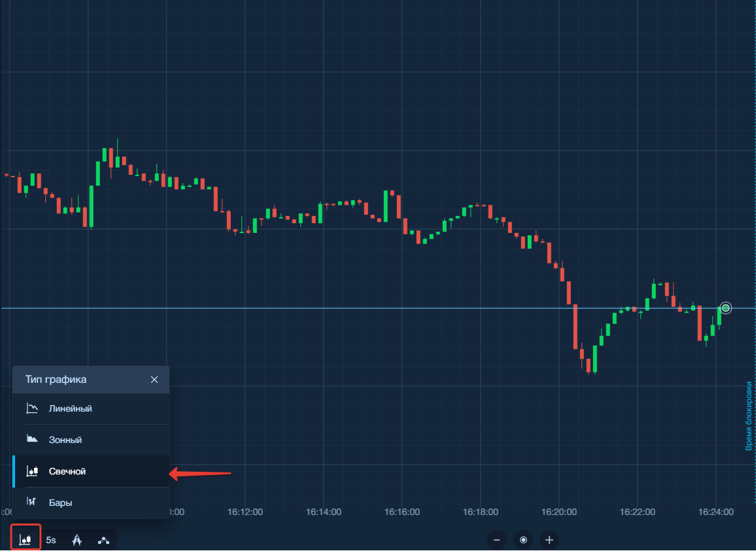The height and width of the screenshot is (551, 756).
Task: Close the Тип графика panel
Action: click(x=154, y=380)
